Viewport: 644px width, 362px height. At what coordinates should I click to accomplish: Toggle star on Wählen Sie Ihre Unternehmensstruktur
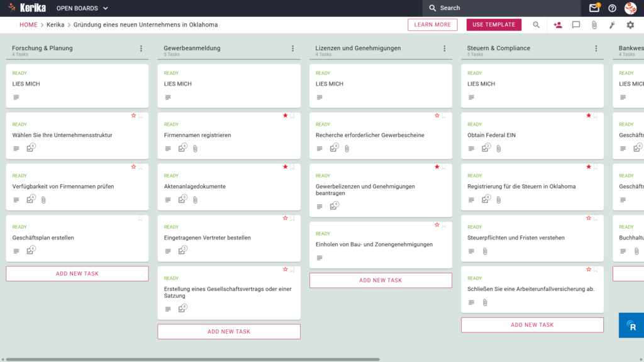point(133,116)
